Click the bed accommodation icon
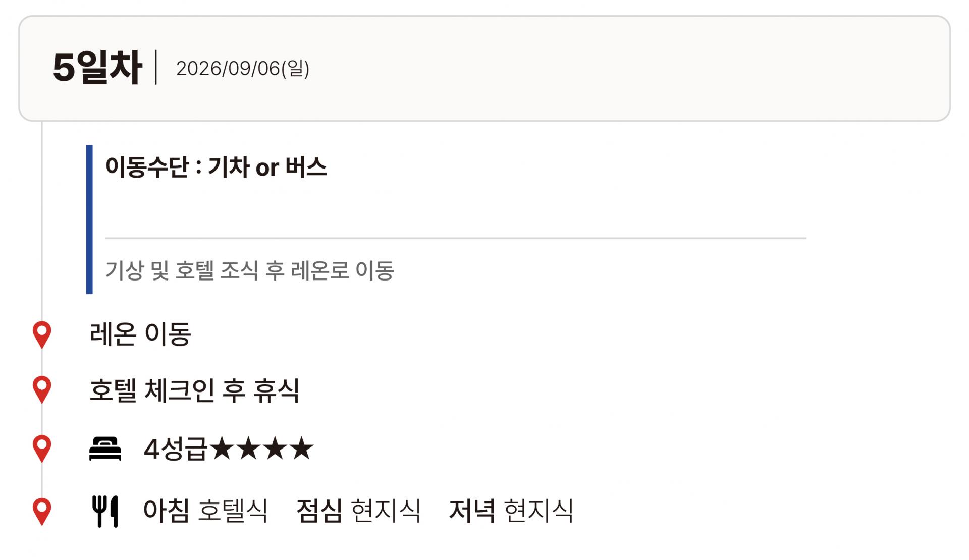This screenshot has height=560, width=969. coord(105,449)
